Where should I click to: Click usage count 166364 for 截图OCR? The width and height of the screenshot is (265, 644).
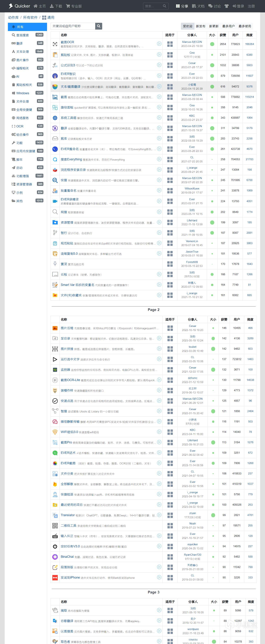250,44
